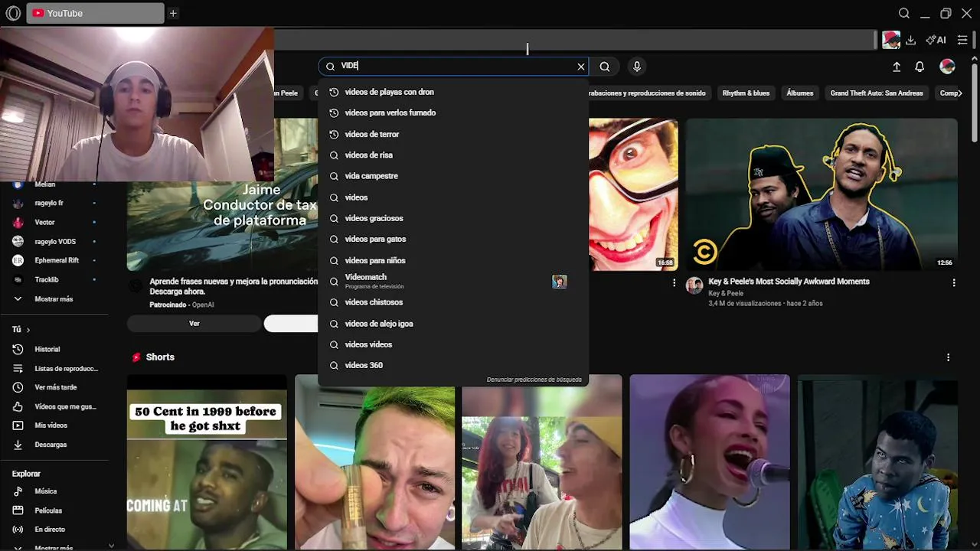Open options menu for Key & Peele video
980x551 pixels.
point(954,282)
